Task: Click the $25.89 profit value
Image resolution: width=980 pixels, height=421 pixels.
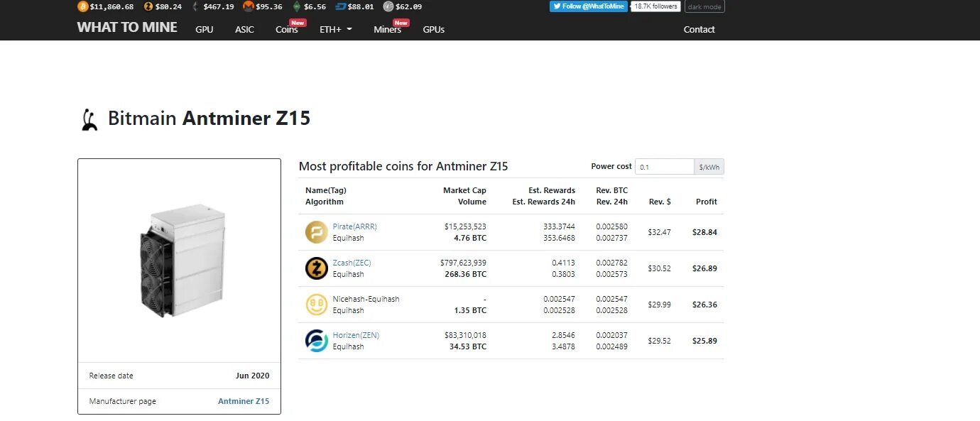Action: (x=704, y=341)
